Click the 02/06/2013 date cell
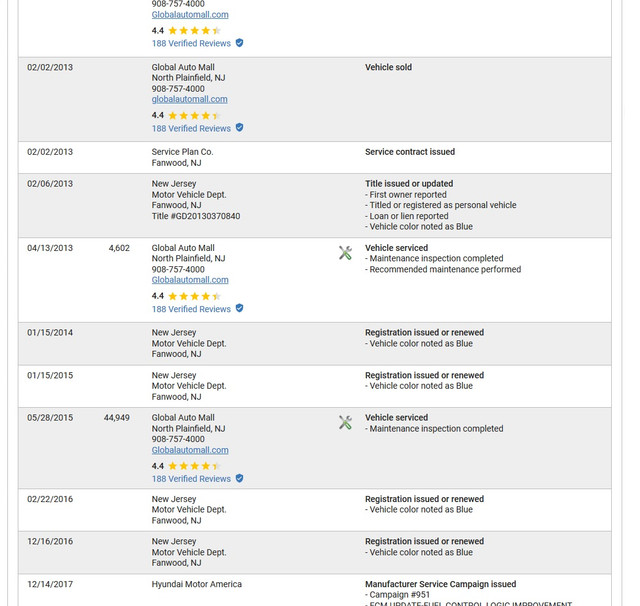 point(50,184)
